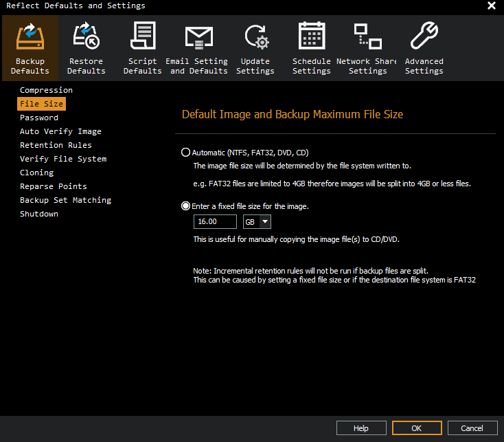Select the Compression category

(x=46, y=90)
